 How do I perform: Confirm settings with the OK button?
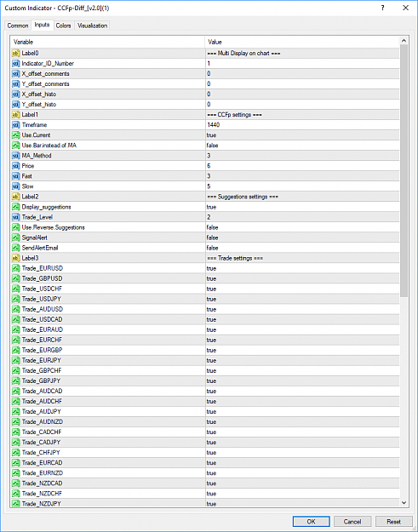tap(311, 522)
